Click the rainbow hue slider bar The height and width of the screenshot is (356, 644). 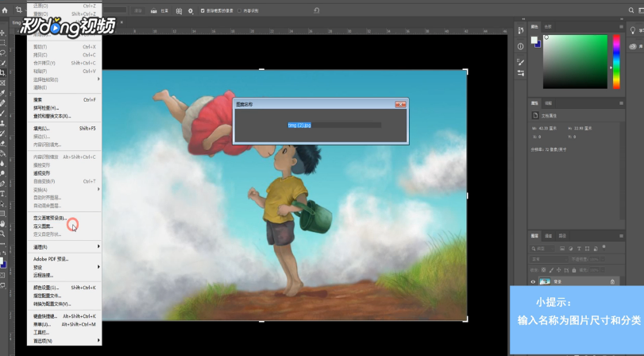(x=616, y=62)
